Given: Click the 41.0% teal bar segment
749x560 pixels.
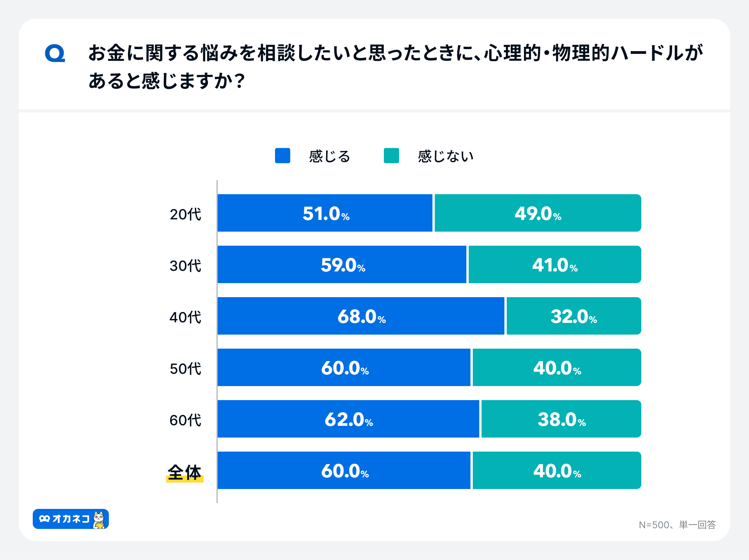Looking at the screenshot, I should 554,264.
